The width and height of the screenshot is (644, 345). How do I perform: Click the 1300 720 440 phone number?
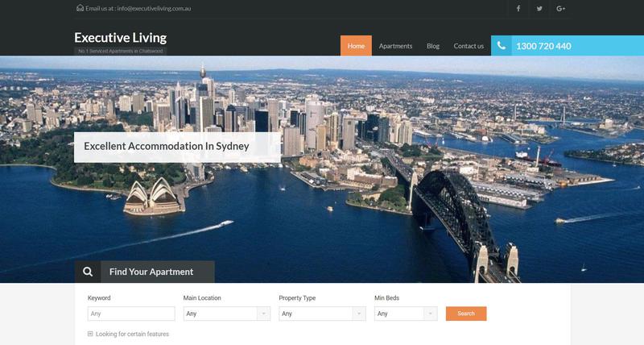[543, 46]
